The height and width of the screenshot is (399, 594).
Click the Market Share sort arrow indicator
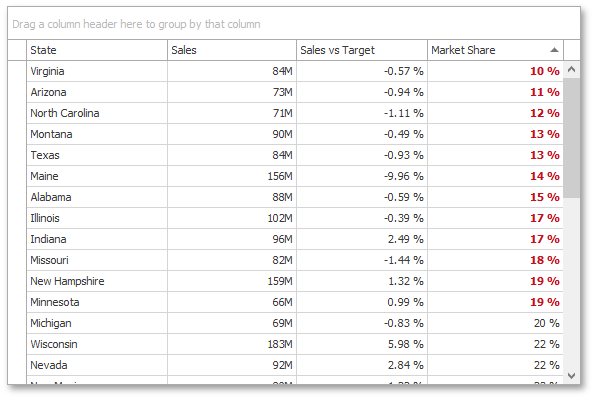click(x=554, y=50)
